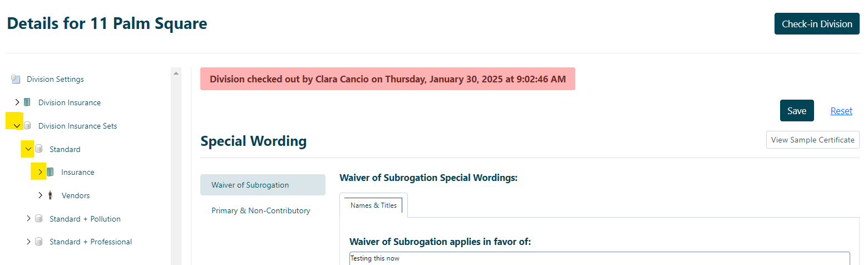Click the Insurance book icon under Standard
This screenshot has width=868, height=265.
point(50,172)
